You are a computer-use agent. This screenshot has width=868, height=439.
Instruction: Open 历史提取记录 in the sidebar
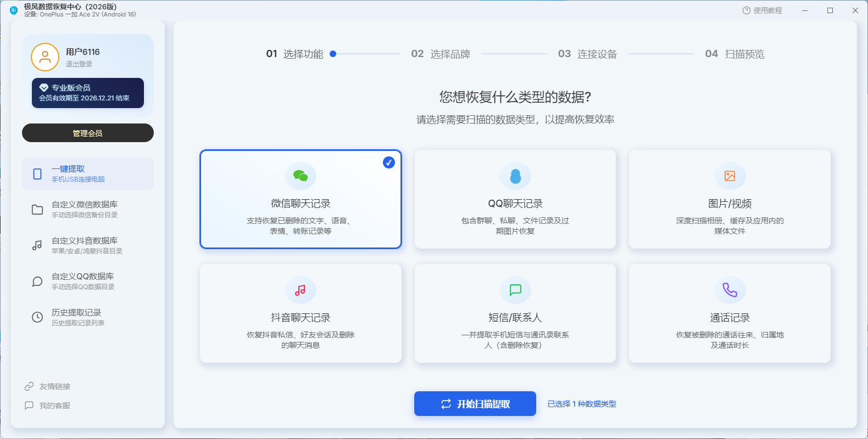(88, 317)
